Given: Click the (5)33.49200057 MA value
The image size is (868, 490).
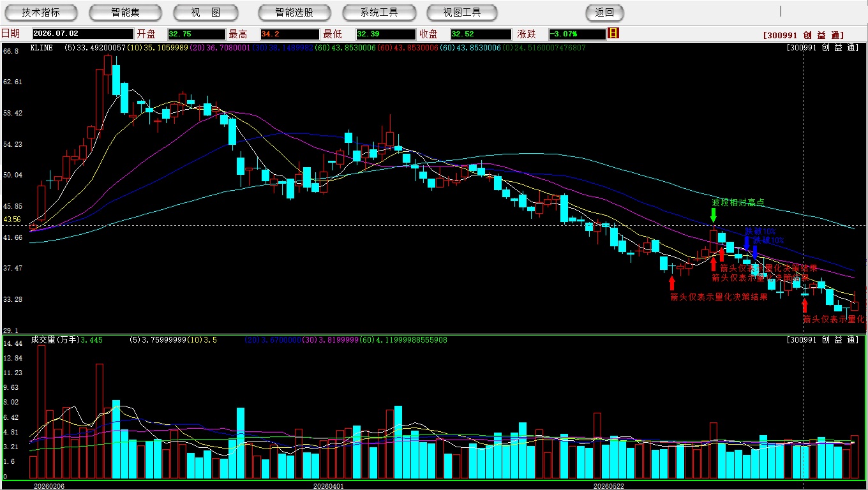Looking at the screenshot, I should click(x=94, y=47).
